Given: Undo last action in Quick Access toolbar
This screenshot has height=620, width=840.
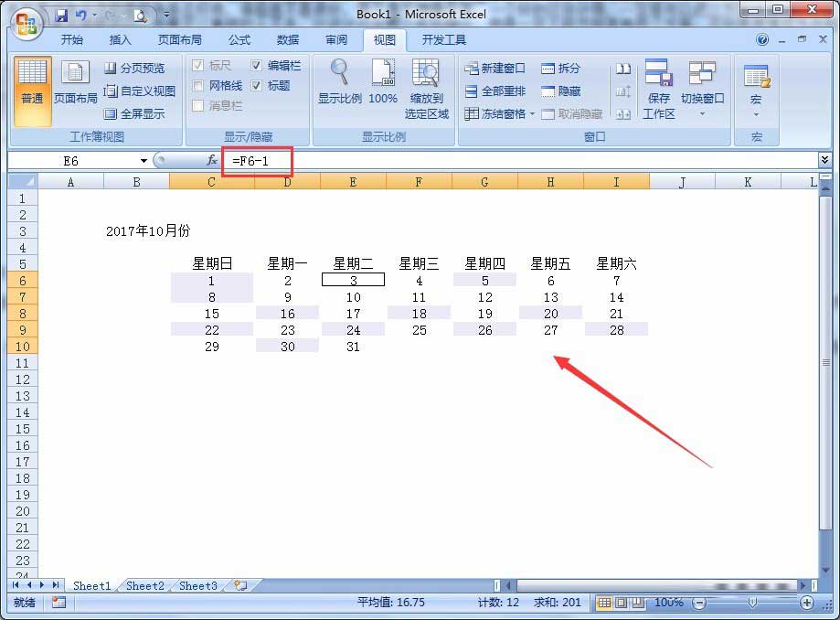Looking at the screenshot, I should pos(81,16).
